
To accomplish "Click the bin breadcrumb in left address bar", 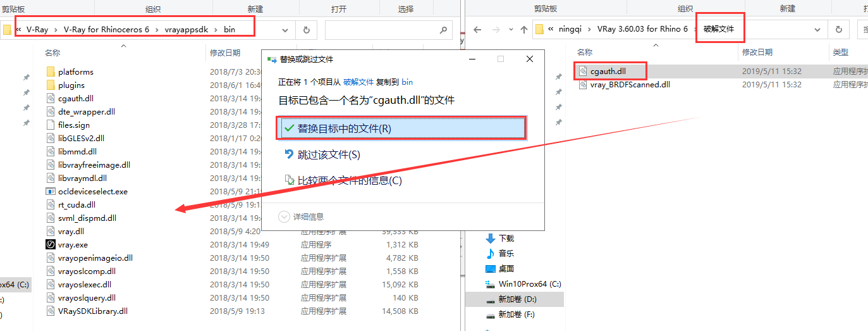I will click(x=229, y=30).
